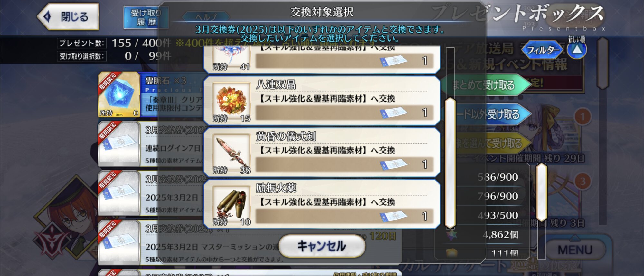Open the 受け取り履歴 receipt history
This screenshot has height=276, width=644.
click(x=146, y=17)
